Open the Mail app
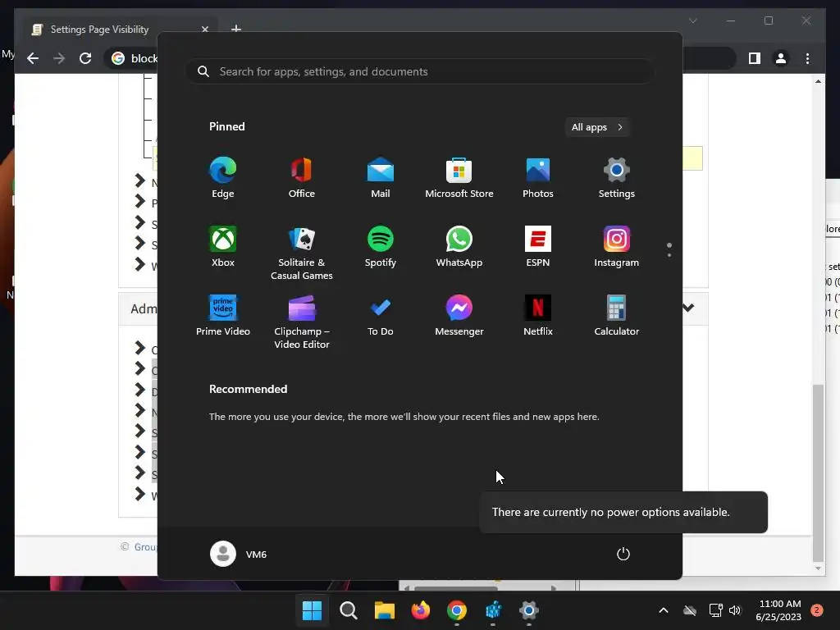840x630 pixels. [x=381, y=178]
